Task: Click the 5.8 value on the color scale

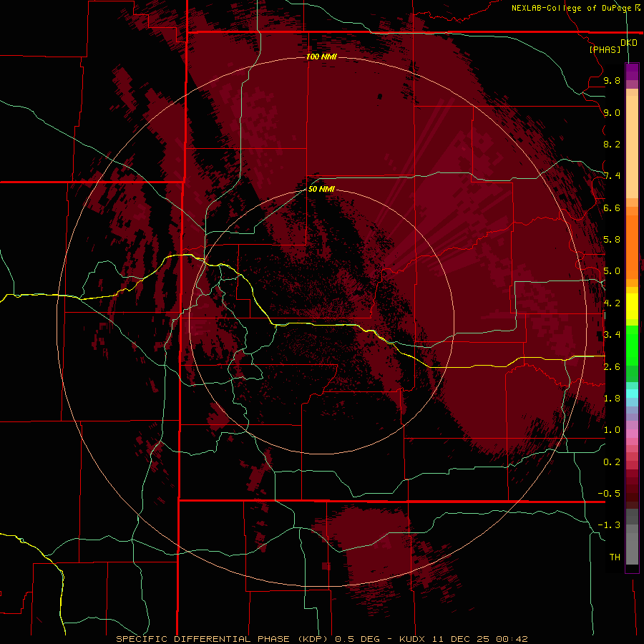Action: (x=612, y=240)
